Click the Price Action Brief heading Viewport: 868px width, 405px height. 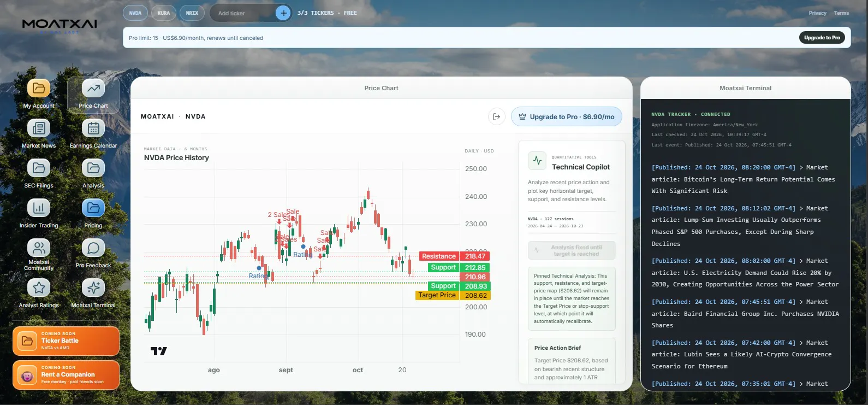[557, 348]
